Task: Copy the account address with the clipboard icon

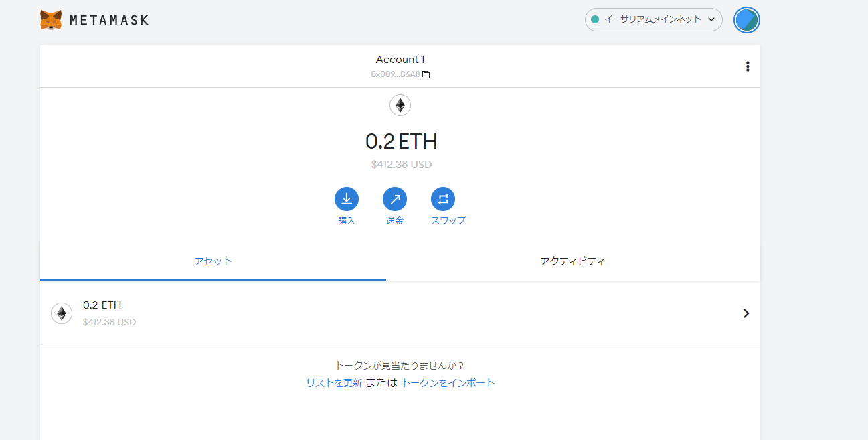Action: [426, 74]
